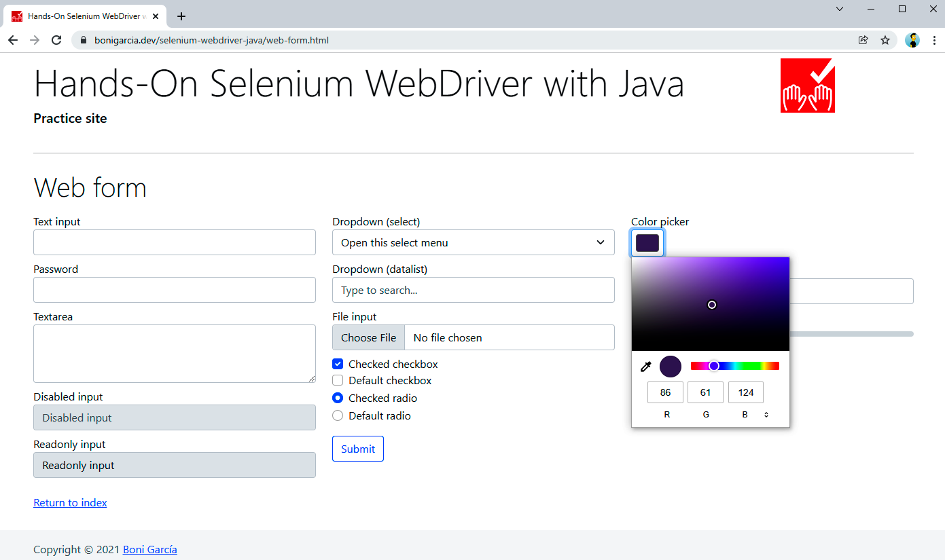Open the datalist 'Type to search...' field
The height and width of the screenshot is (560, 945).
473,291
